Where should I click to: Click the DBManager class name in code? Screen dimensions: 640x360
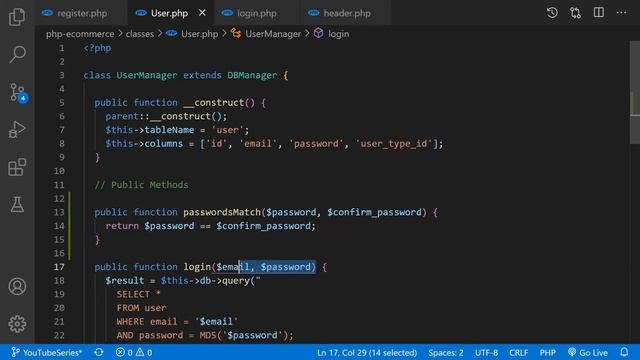click(252, 75)
